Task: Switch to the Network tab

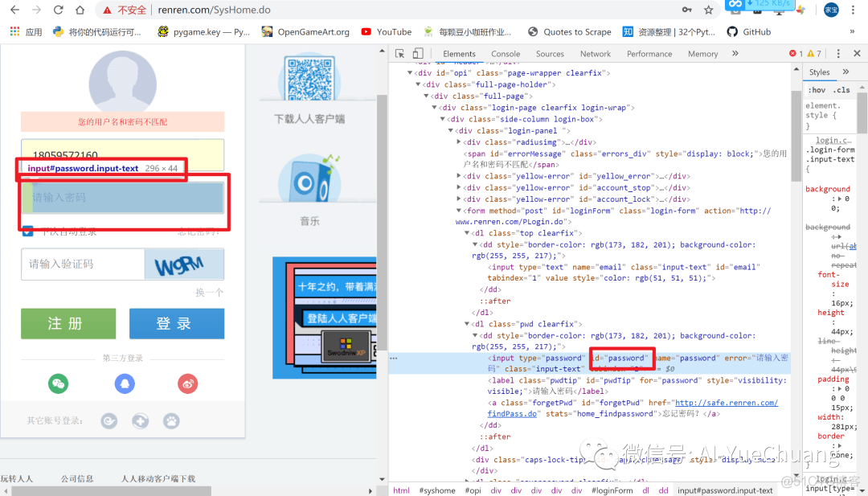Action: (595, 54)
